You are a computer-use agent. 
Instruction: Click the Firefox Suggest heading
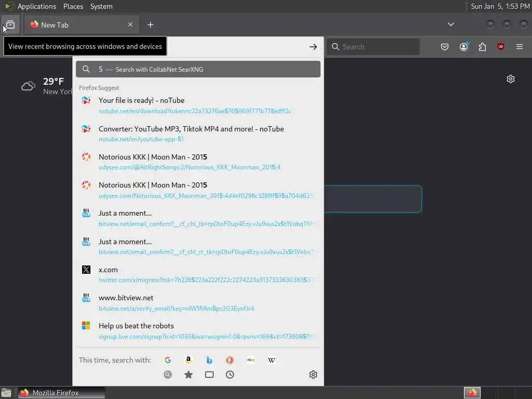click(x=99, y=88)
